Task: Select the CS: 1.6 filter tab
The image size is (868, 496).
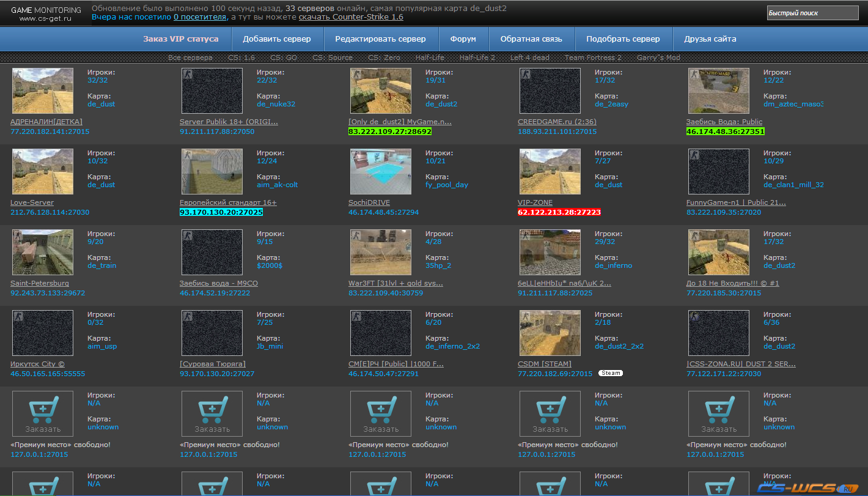Action: coord(241,57)
